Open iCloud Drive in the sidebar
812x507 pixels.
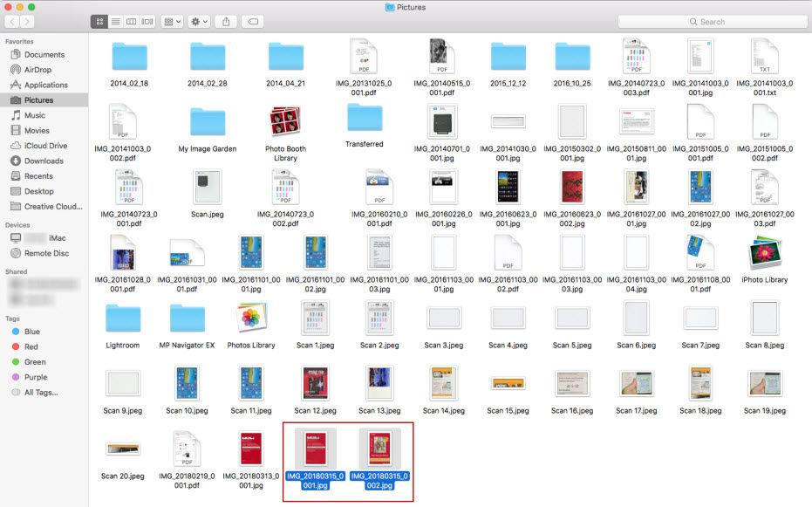coord(44,146)
